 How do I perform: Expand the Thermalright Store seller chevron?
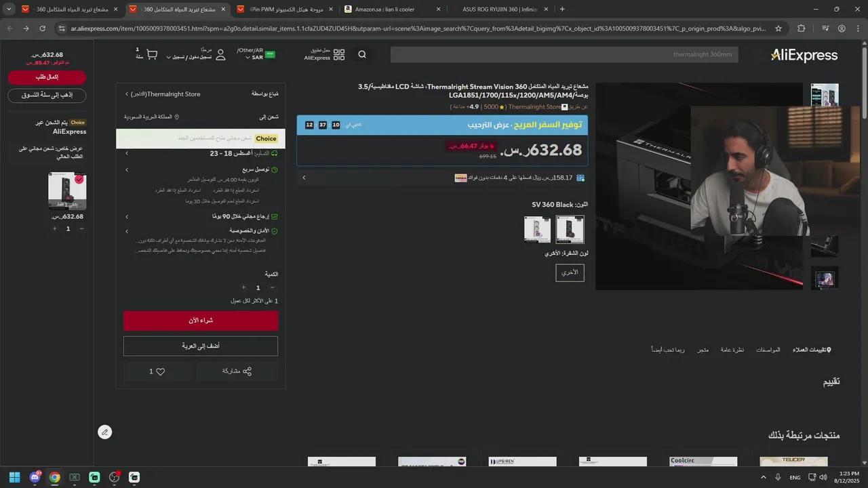pos(127,94)
